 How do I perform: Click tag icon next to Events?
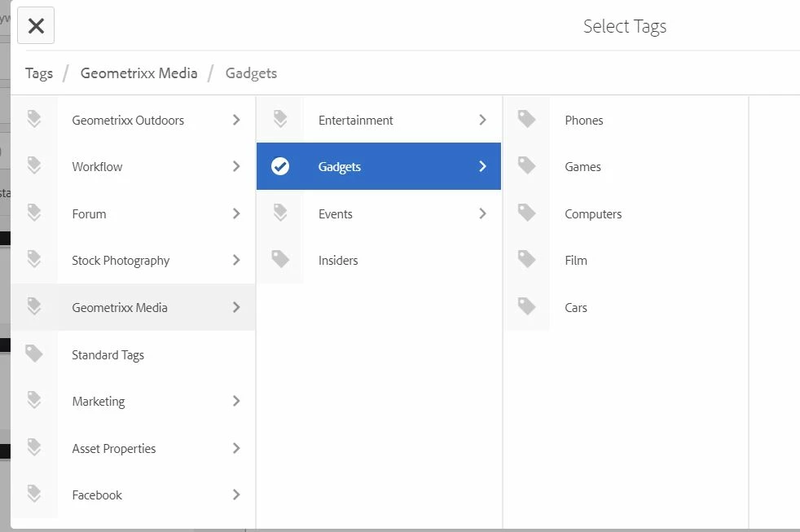click(x=280, y=212)
